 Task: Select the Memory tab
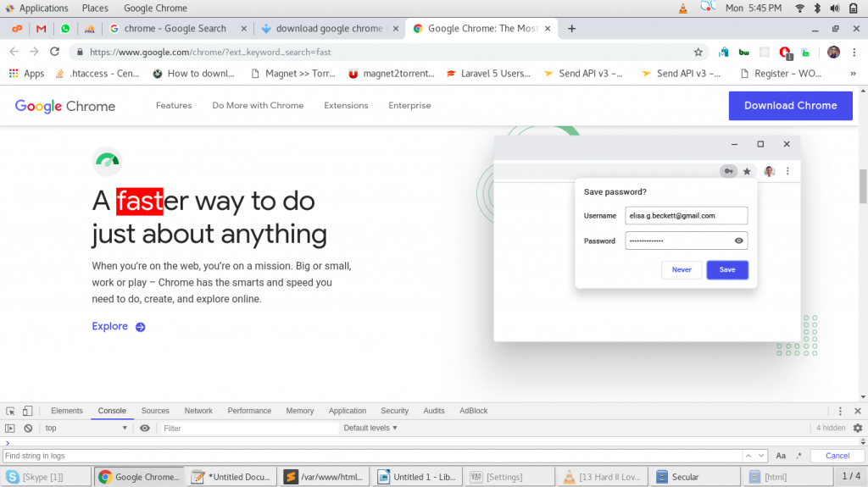coord(299,411)
